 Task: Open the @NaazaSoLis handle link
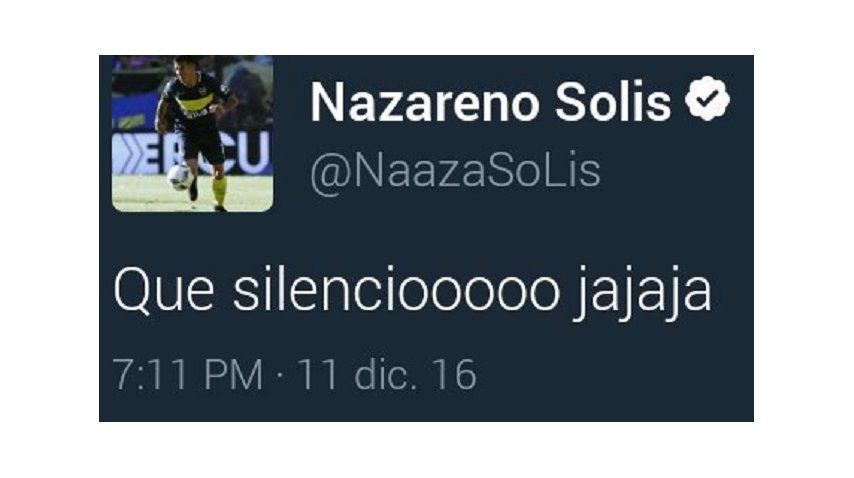click(x=455, y=171)
